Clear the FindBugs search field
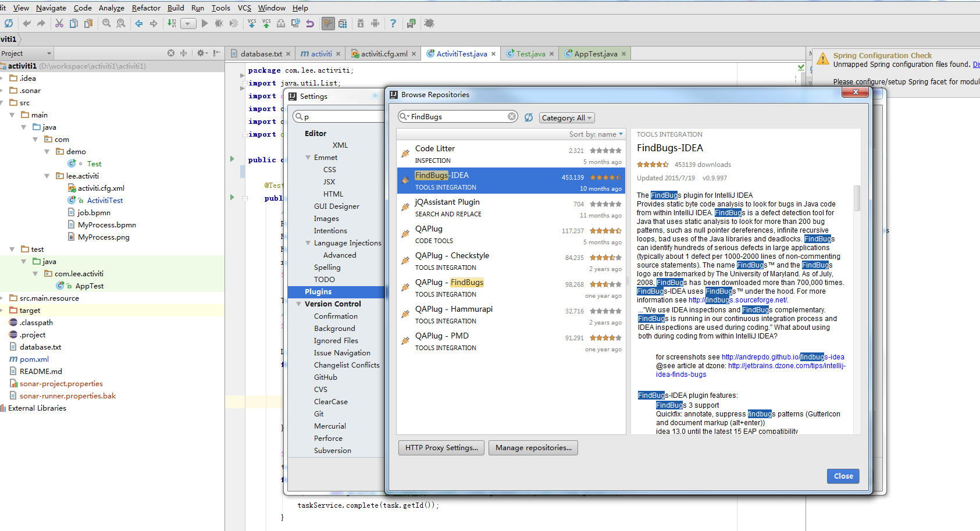The height and width of the screenshot is (531, 980). coord(512,116)
